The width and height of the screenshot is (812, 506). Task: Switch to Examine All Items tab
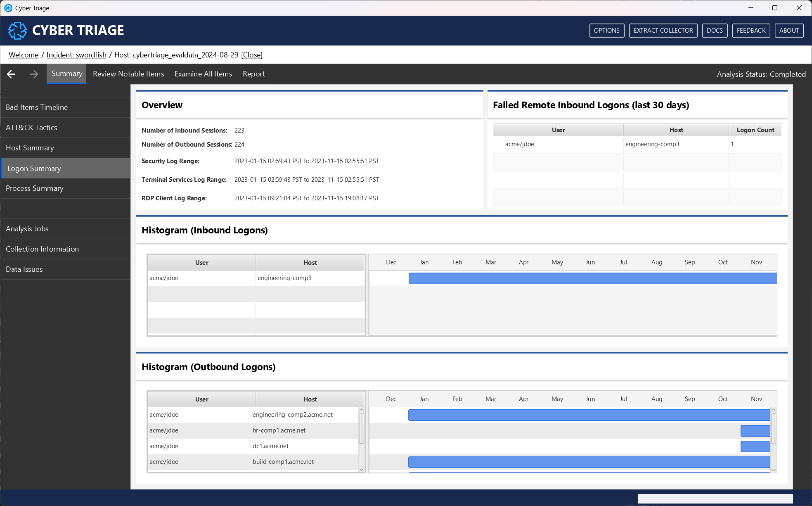203,74
